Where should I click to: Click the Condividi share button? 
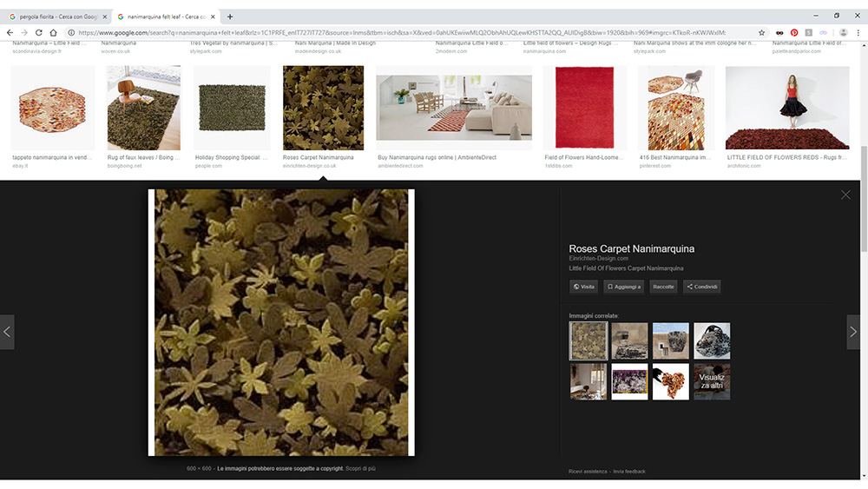[702, 287]
